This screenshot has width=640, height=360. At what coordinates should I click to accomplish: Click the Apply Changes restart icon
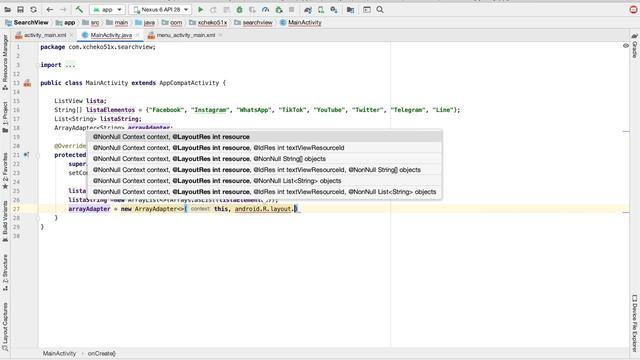(x=213, y=9)
